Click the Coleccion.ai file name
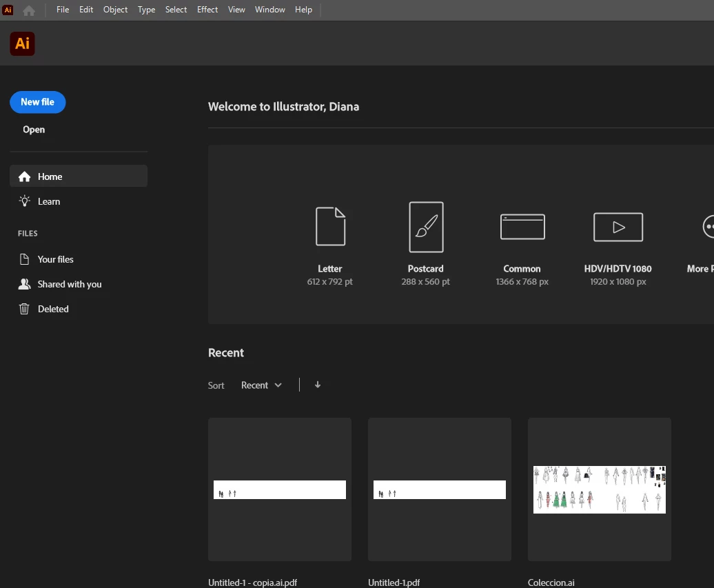The width and height of the screenshot is (714, 588). tap(551, 582)
